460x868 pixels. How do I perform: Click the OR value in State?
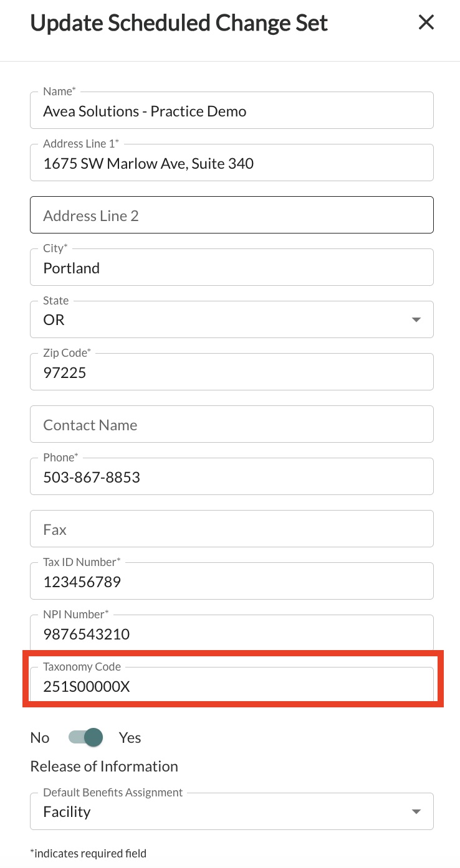[x=54, y=320]
